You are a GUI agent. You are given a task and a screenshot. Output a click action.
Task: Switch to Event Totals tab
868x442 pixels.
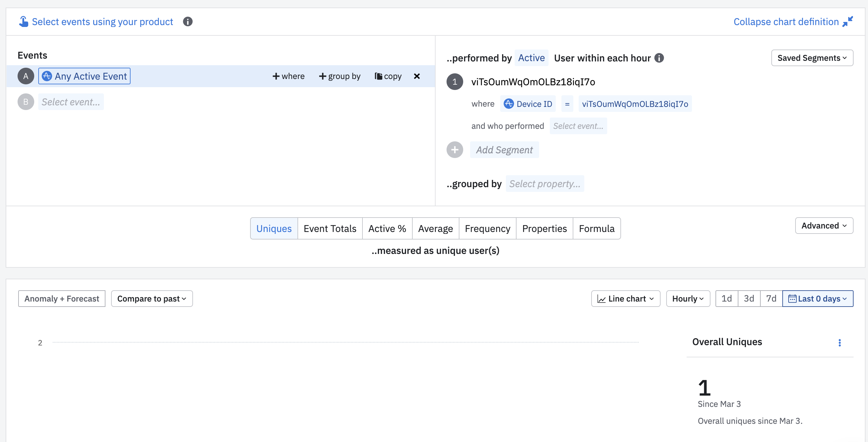pos(330,229)
